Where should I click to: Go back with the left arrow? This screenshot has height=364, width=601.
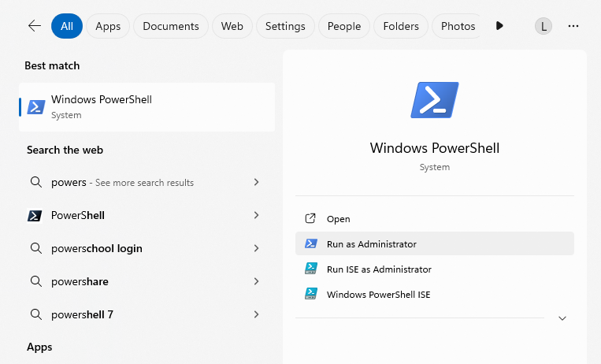(x=35, y=26)
